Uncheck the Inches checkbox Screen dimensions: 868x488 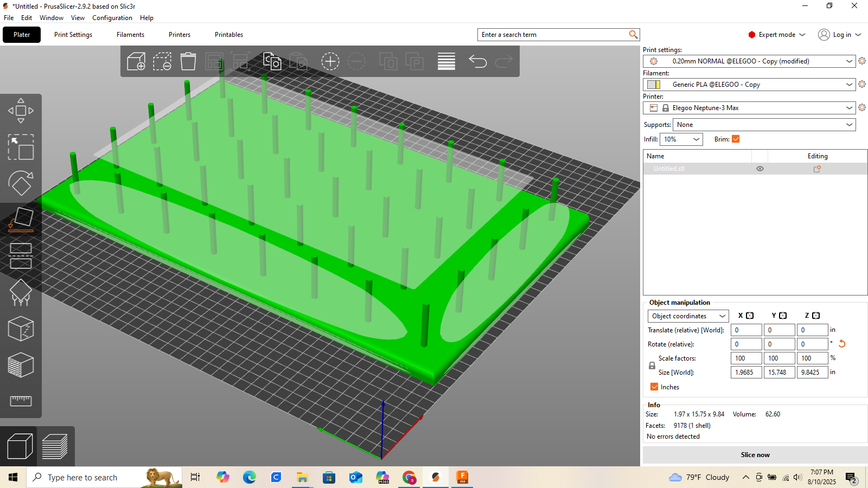pos(654,387)
